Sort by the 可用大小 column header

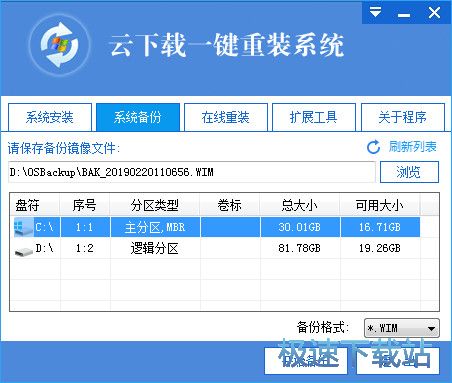coord(380,205)
